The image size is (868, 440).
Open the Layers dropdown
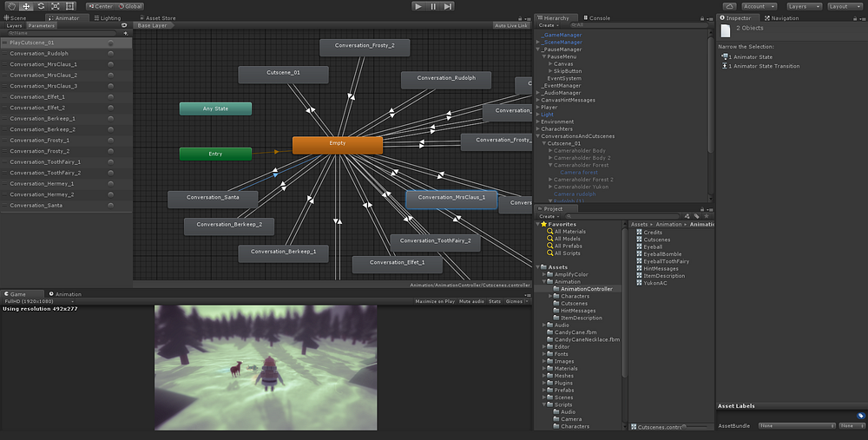point(805,7)
